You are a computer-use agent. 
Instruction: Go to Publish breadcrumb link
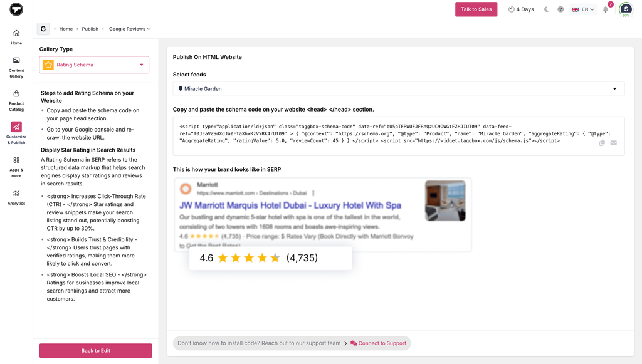(x=90, y=29)
